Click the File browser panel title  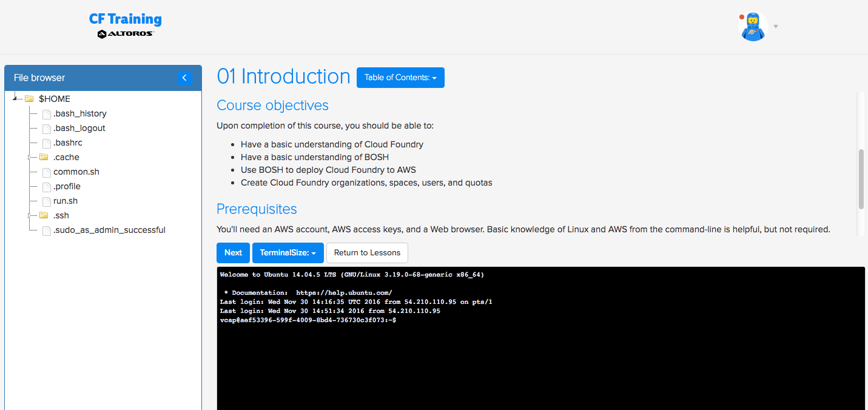(39, 78)
